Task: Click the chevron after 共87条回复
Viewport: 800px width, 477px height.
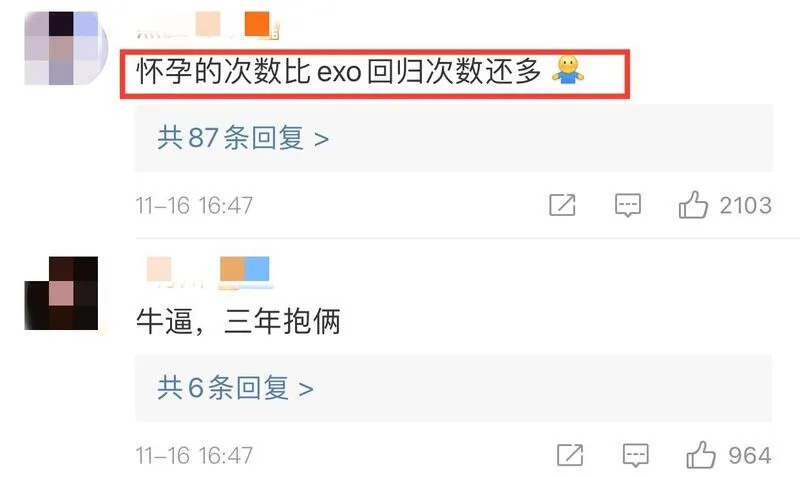Action: tap(321, 139)
